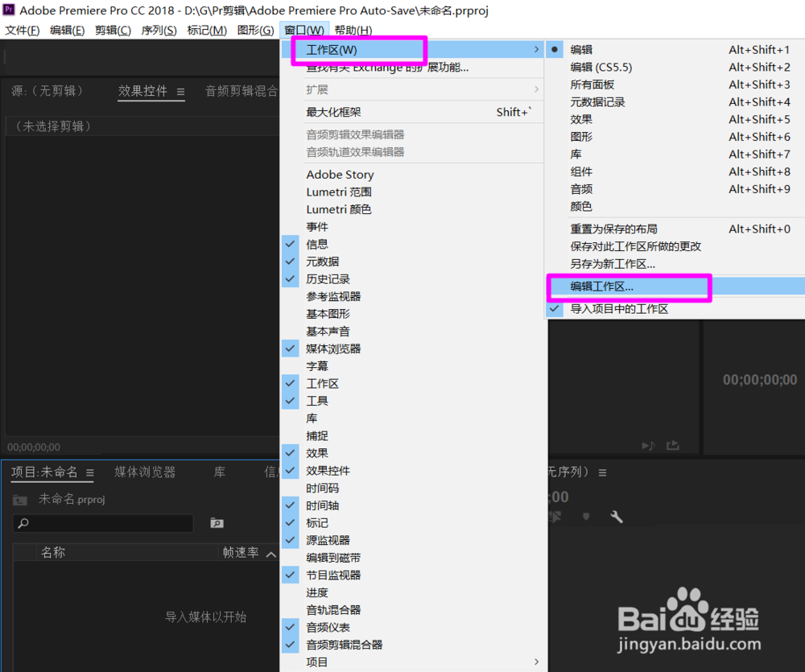Switch to 库 tab in project panel
This screenshot has width=805, height=672.
click(x=219, y=472)
